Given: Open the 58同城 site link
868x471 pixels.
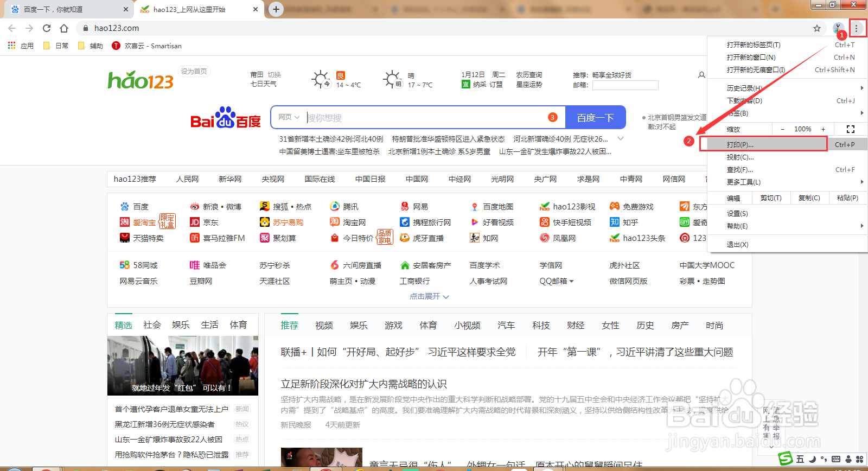Looking at the screenshot, I should click(139, 265).
